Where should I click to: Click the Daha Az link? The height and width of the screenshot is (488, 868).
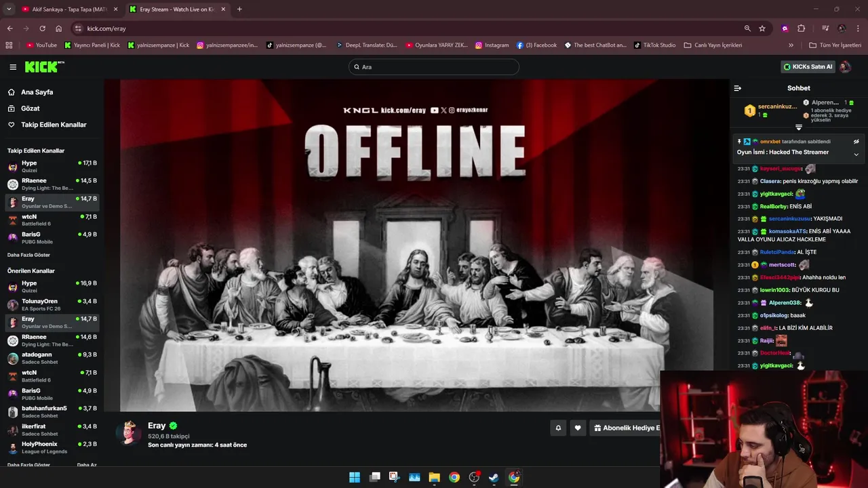tap(87, 465)
